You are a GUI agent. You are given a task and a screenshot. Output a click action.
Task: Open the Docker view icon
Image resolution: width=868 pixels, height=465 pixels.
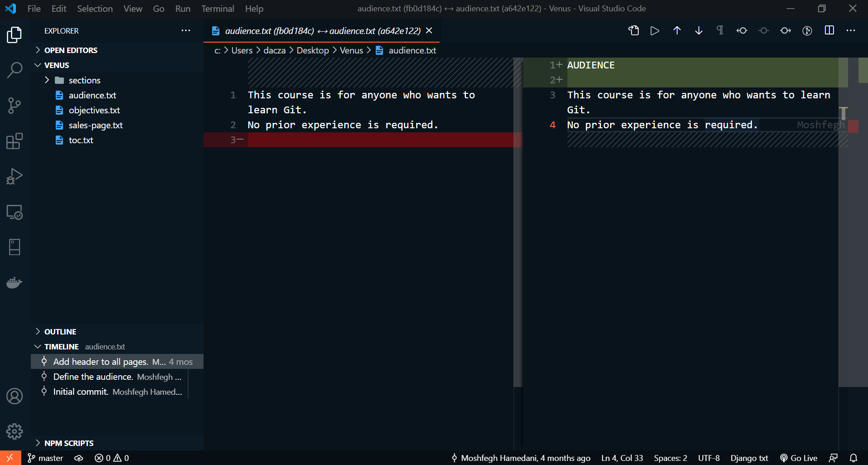point(15,283)
